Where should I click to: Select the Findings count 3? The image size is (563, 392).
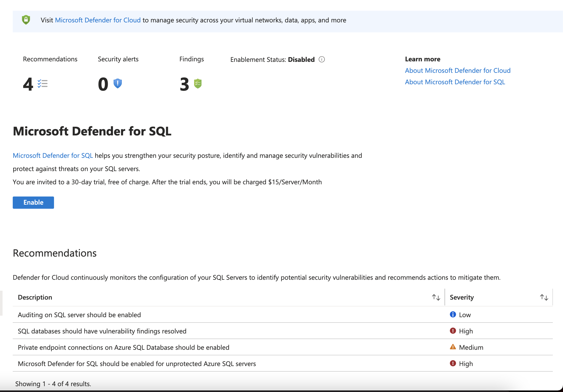click(184, 84)
